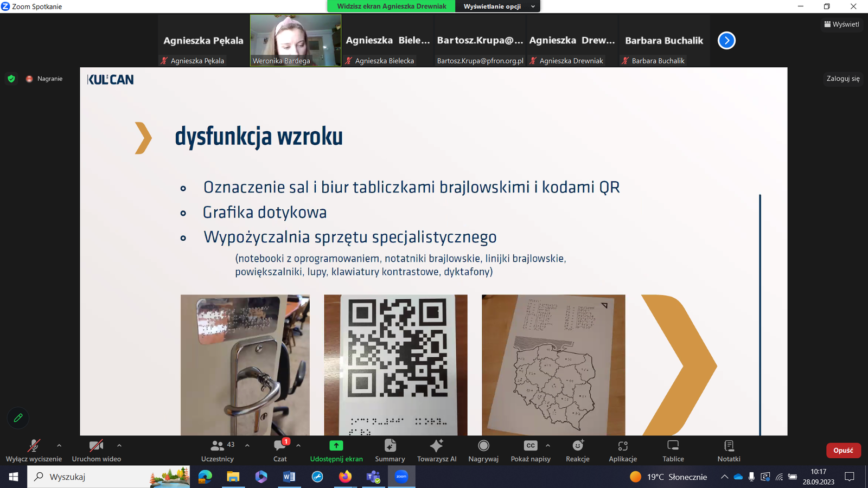Toggle microphone with Wyłącz wyciszenie

click(x=34, y=450)
